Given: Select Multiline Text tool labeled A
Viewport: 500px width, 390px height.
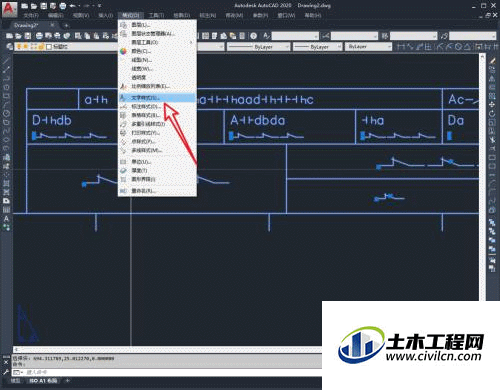Looking at the screenshot, I should pyautogui.click(x=6, y=219).
